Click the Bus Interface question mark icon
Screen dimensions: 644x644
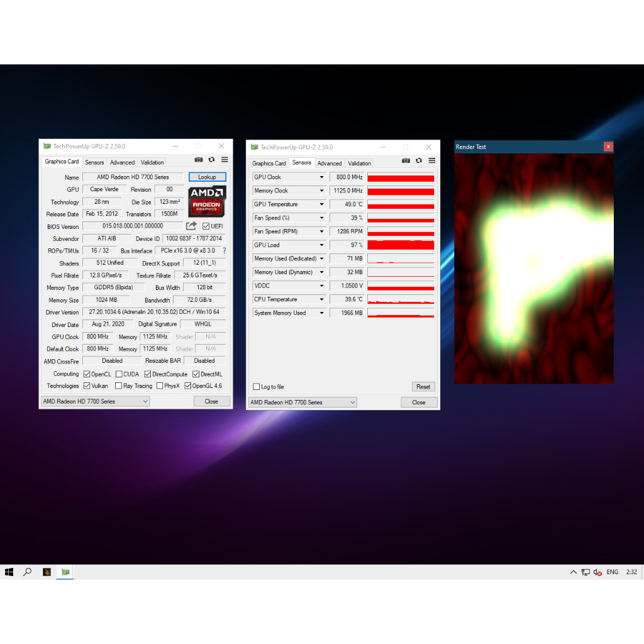225,250
